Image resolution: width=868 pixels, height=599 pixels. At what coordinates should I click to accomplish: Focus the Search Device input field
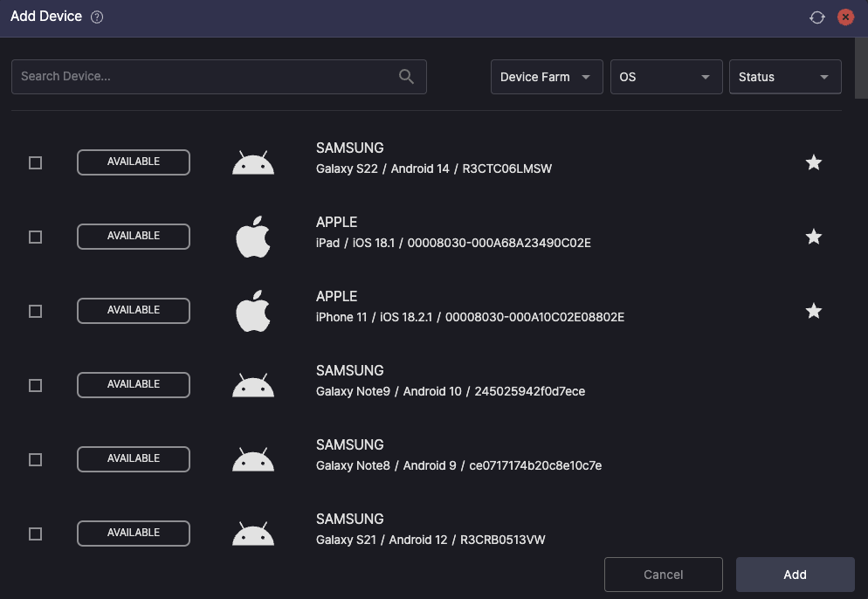click(x=205, y=77)
